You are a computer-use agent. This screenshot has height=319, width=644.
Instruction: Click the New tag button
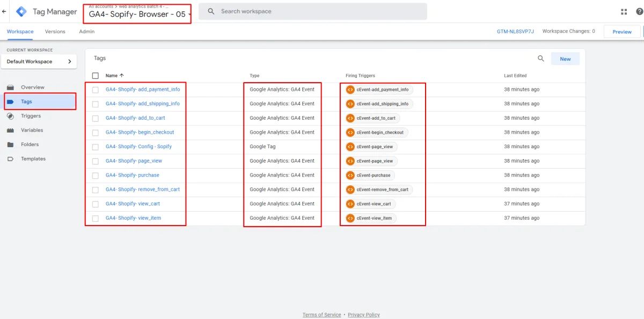pyautogui.click(x=565, y=59)
